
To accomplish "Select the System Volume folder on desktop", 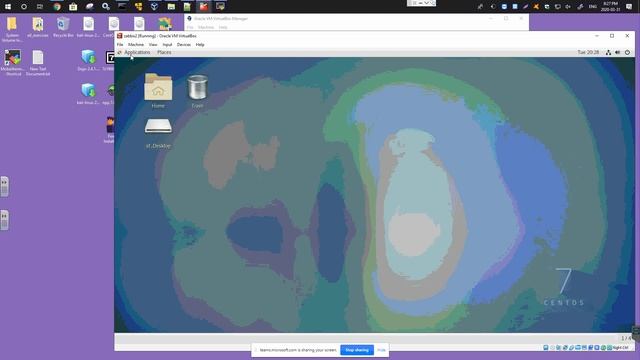I will pyautogui.click(x=12, y=29).
